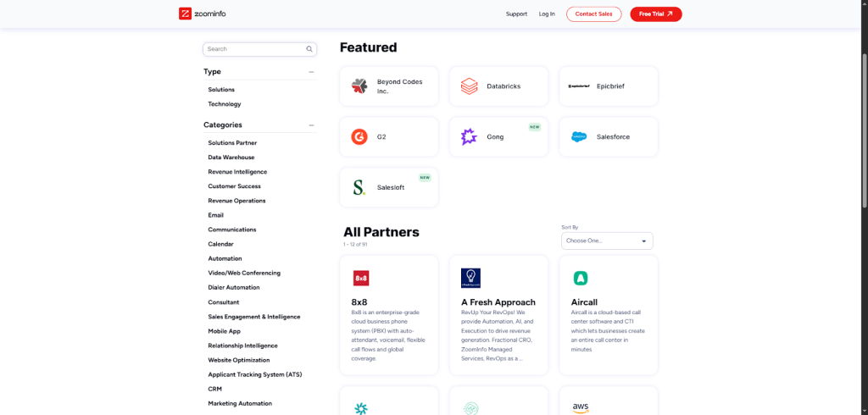Screen dimensions: 868x415
Task: Collapse the Type filter section
Action: (x=311, y=72)
